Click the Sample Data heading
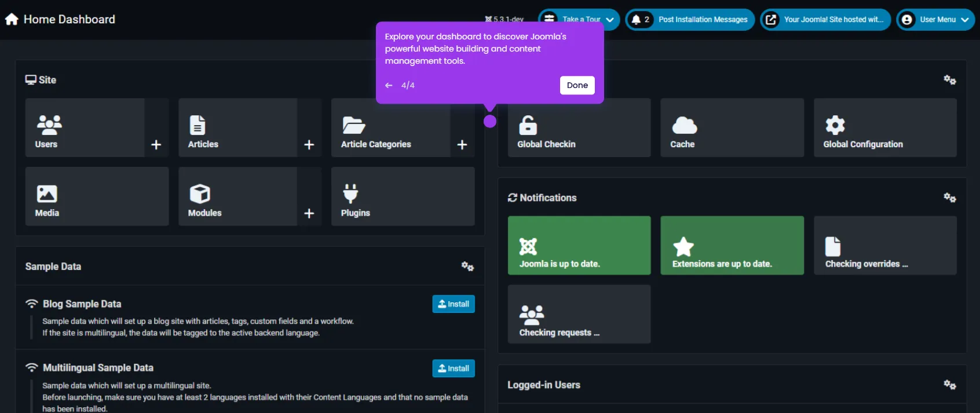 (53, 266)
